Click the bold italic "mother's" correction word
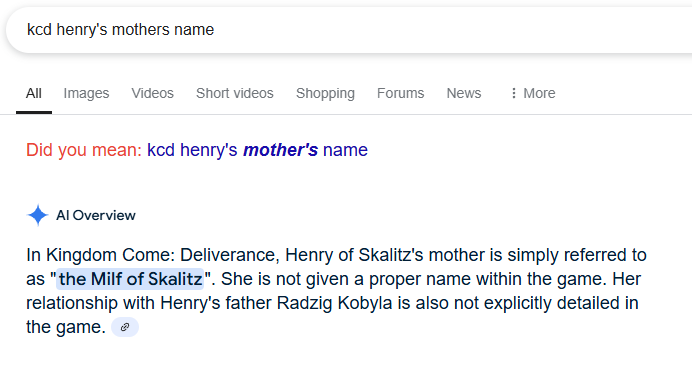Image resolution: width=692 pixels, height=386 pixels. tap(280, 150)
